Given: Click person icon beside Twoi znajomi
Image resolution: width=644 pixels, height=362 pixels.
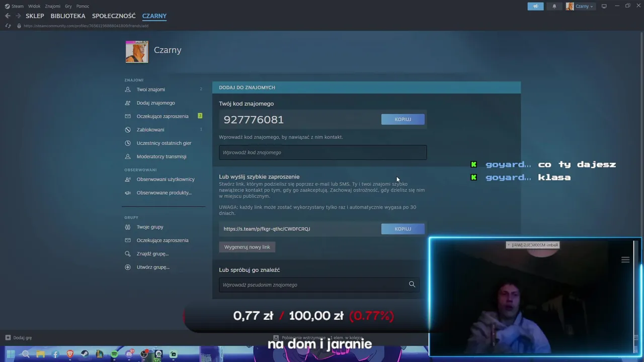Looking at the screenshot, I should [x=127, y=89].
